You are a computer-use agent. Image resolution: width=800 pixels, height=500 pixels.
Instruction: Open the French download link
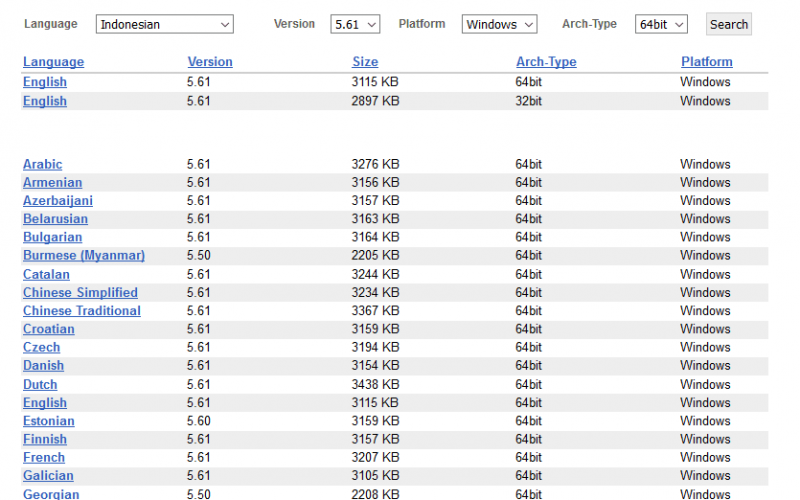(x=44, y=458)
